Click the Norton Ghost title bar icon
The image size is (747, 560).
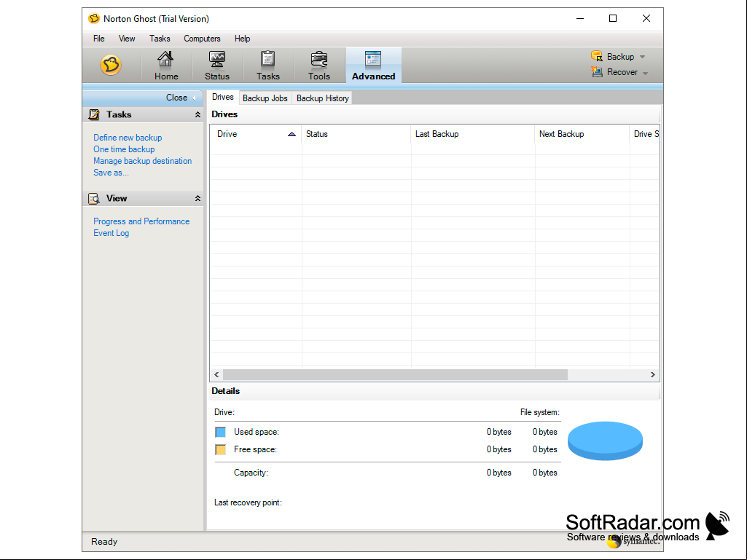pyautogui.click(x=94, y=19)
